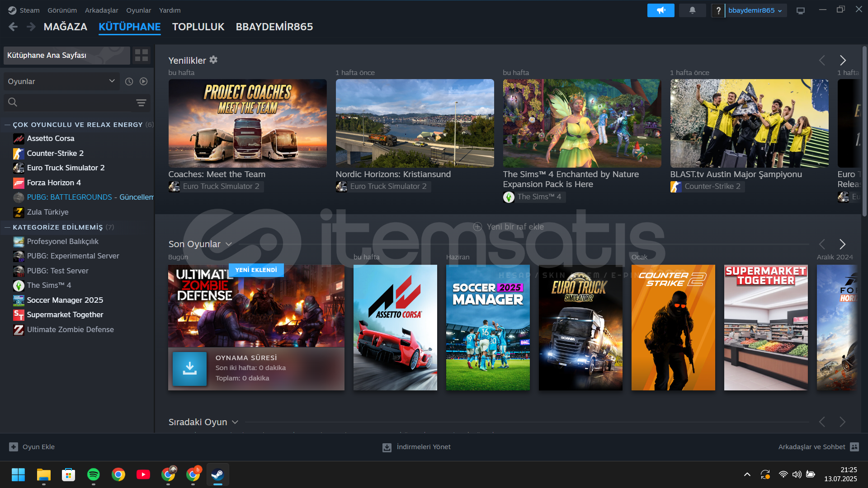Expand the Sıradaki Oyun shelf dropdown
Screen dimensions: 868x488
point(235,422)
